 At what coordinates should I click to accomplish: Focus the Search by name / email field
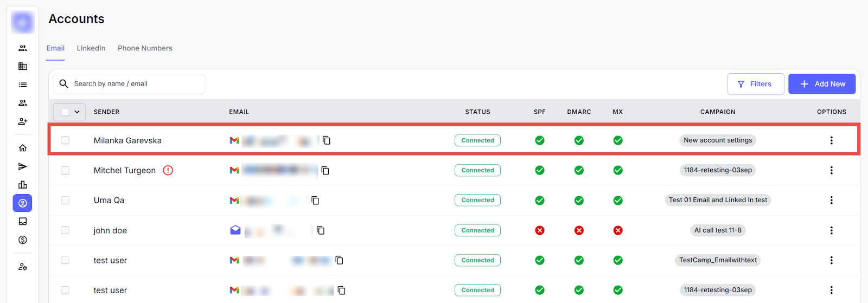[x=136, y=84]
